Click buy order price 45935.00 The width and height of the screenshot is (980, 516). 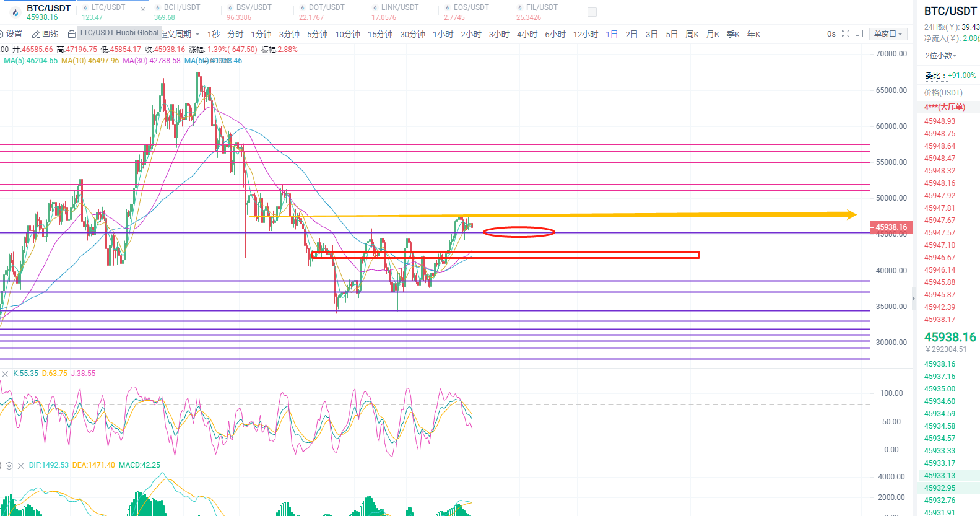pos(940,389)
